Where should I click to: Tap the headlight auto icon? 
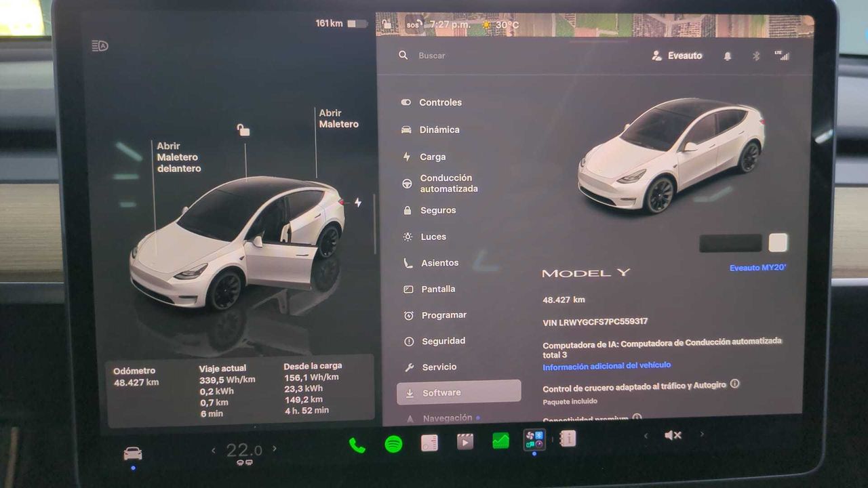click(x=100, y=46)
